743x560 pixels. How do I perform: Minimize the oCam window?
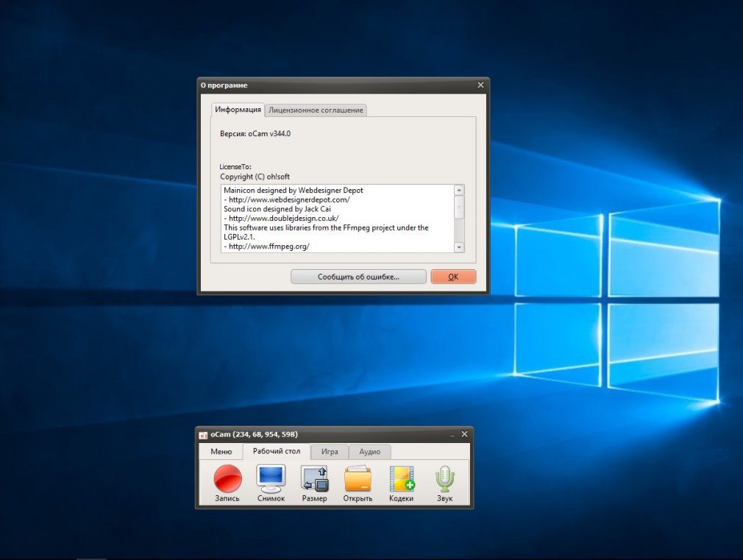(x=452, y=434)
